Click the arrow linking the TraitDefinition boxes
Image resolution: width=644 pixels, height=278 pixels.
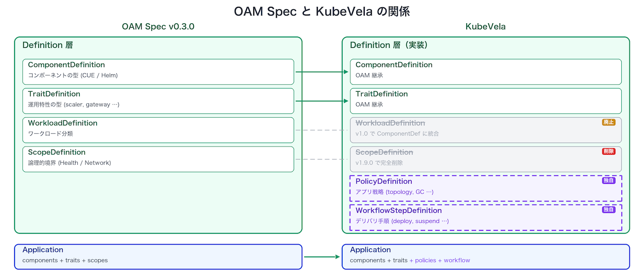click(322, 101)
